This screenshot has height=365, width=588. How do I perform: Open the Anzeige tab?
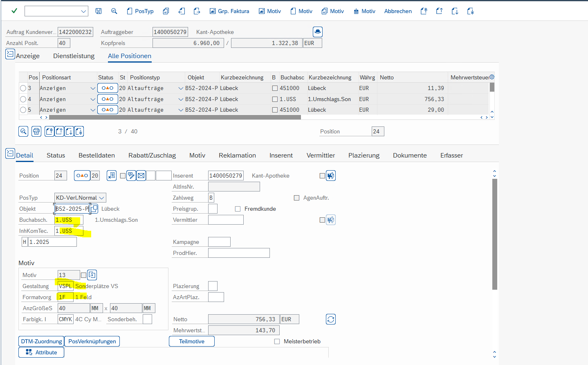click(28, 56)
